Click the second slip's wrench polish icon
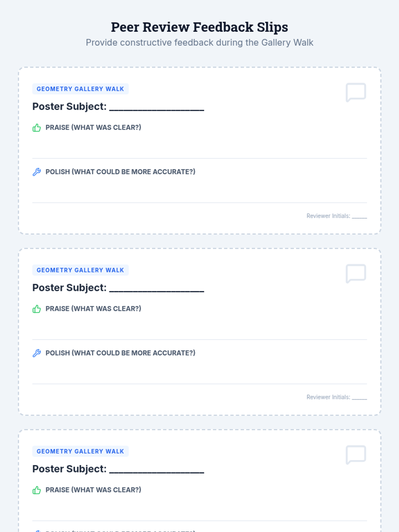 click(37, 353)
